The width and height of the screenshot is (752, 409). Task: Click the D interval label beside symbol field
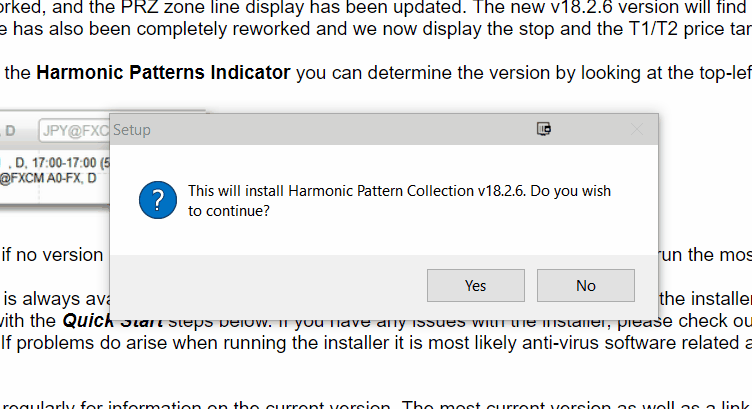10,130
